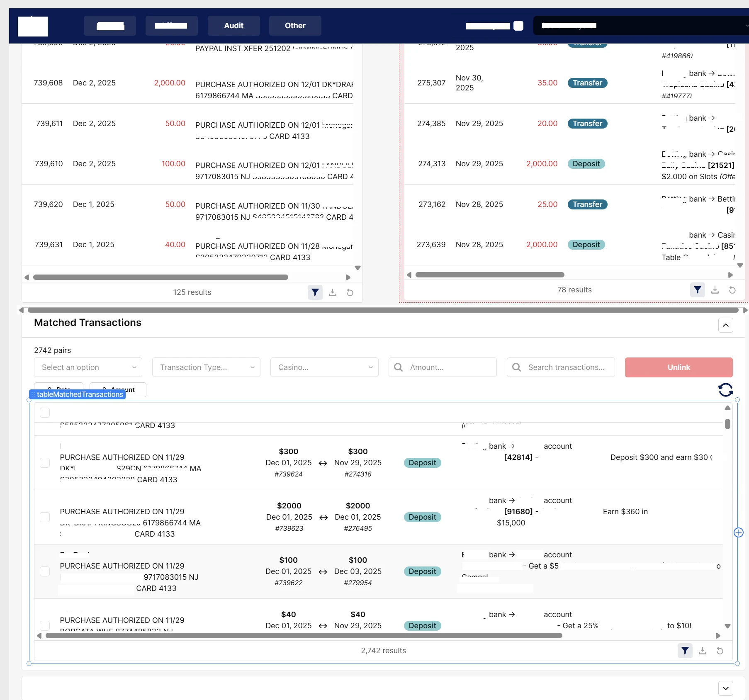Image resolution: width=749 pixels, height=700 pixels.
Task: Click the magnifier icon in Amount field
Action: (x=398, y=367)
